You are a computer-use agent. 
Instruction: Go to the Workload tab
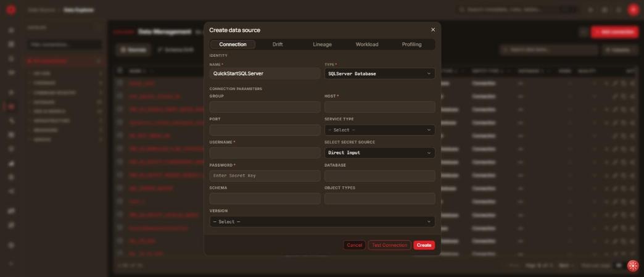click(367, 44)
